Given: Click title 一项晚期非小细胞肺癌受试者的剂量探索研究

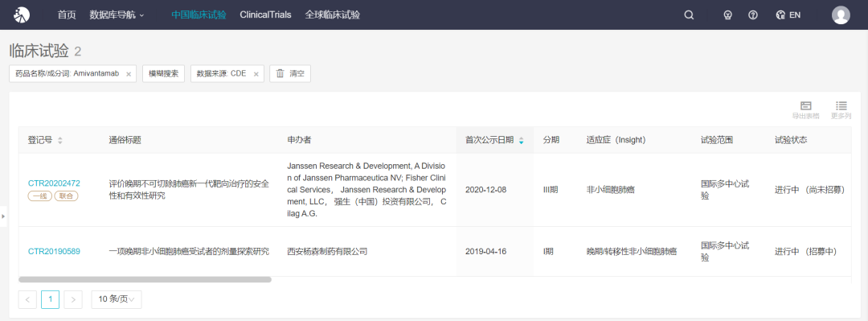Looking at the screenshot, I should [190, 251].
